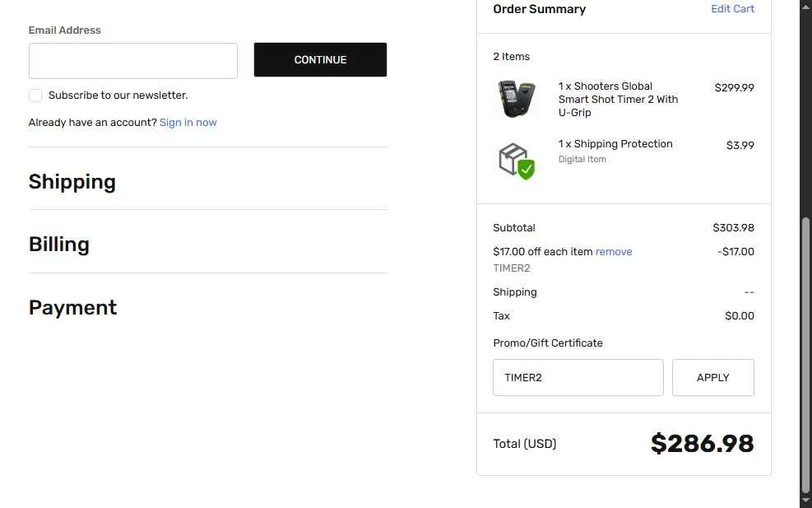The height and width of the screenshot is (508, 812).
Task: Click the Edit Cart link
Action: tap(732, 9)
